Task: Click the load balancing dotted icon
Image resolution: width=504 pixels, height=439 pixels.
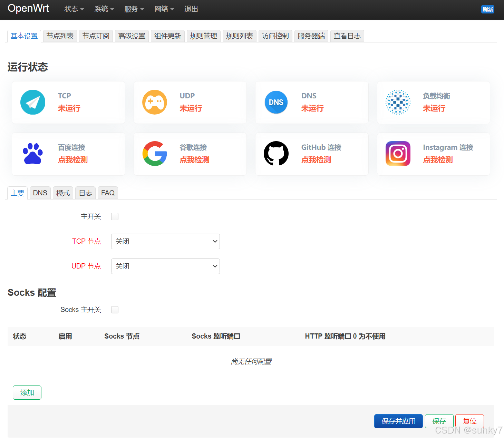Action: [x=398, y=102]
